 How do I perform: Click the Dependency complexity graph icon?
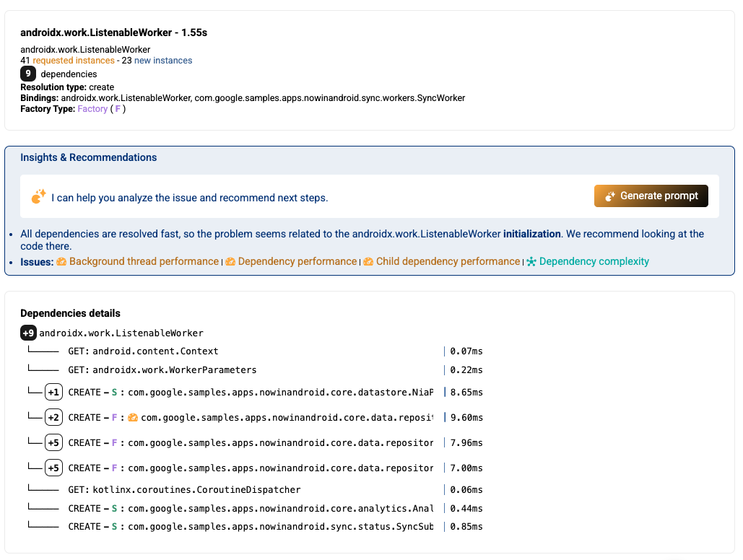[531, 262]
